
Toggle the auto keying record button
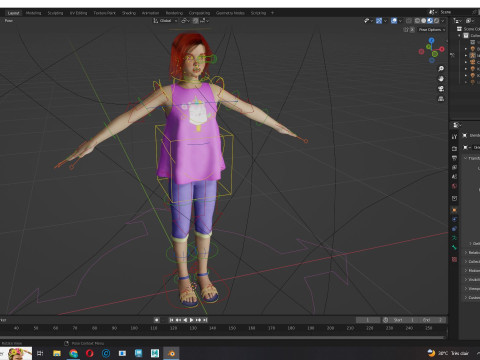(156, 320)
